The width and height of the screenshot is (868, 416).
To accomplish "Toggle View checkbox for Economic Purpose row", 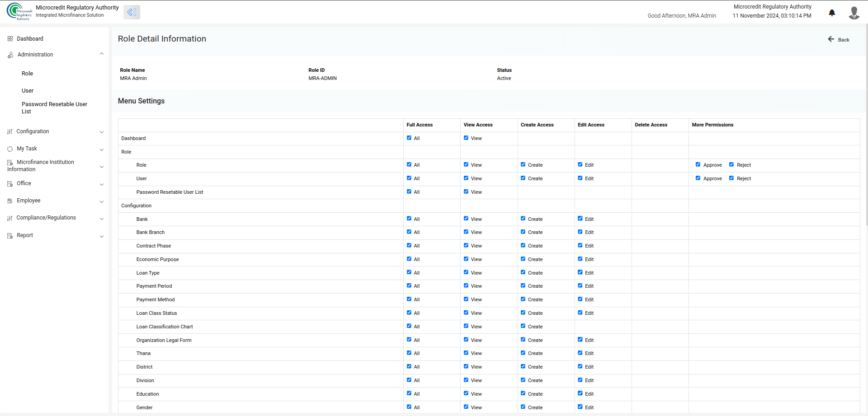I will coord(466,259).
